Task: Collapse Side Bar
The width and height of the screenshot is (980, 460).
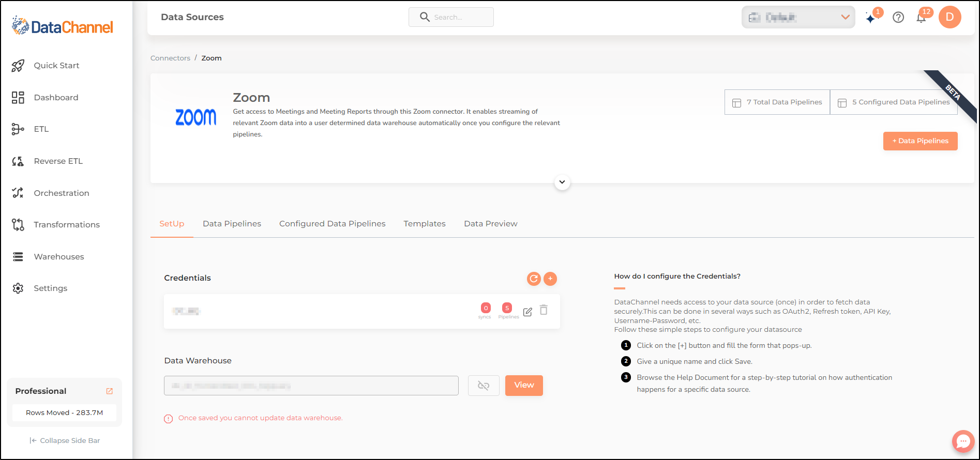Action: 65,441
